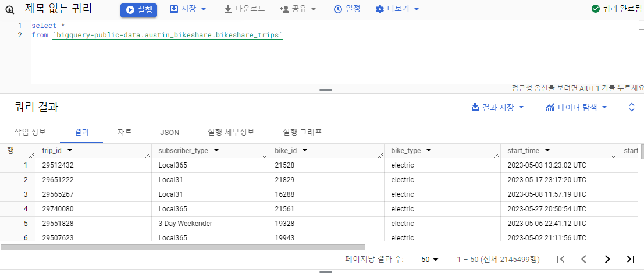This screenshot has height=273, width=644.
Task: Open the 공유 share dropdown
Action: point(298,9)
